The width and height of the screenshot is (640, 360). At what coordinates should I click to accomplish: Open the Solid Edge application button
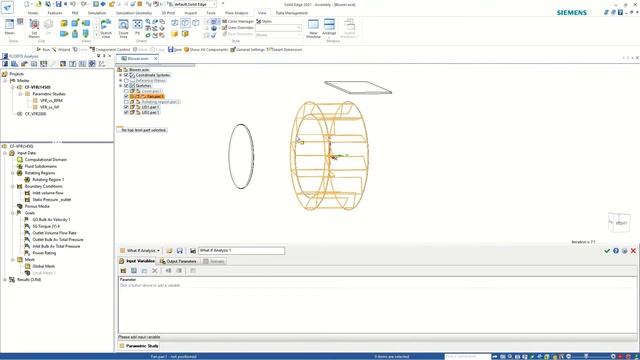tap(7, 7)
